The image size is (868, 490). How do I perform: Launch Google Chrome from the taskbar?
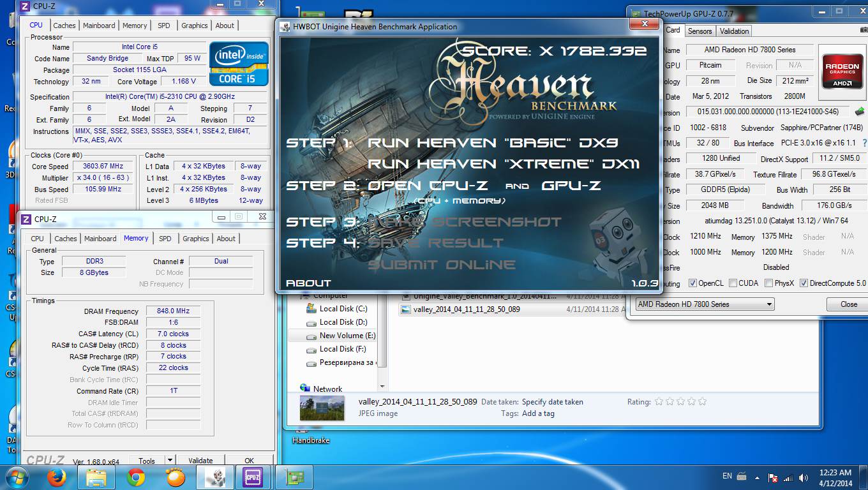click(135, 477)
